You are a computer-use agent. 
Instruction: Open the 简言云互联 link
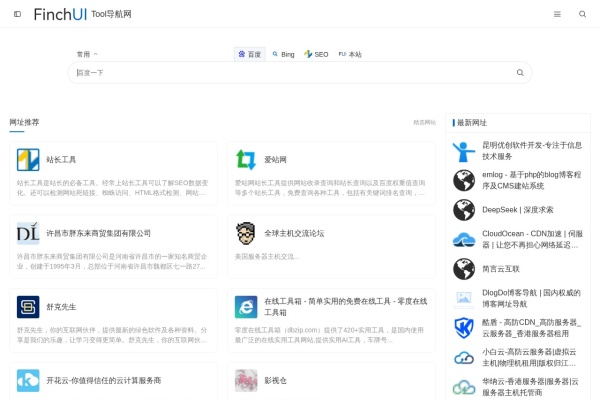[x=501, y=269]
